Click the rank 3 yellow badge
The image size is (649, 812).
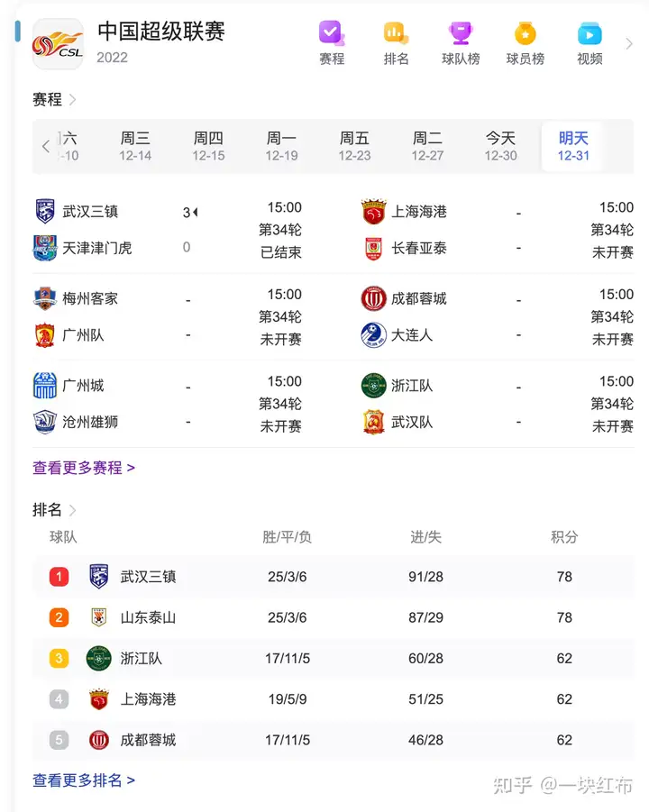(x=59, y=658)
